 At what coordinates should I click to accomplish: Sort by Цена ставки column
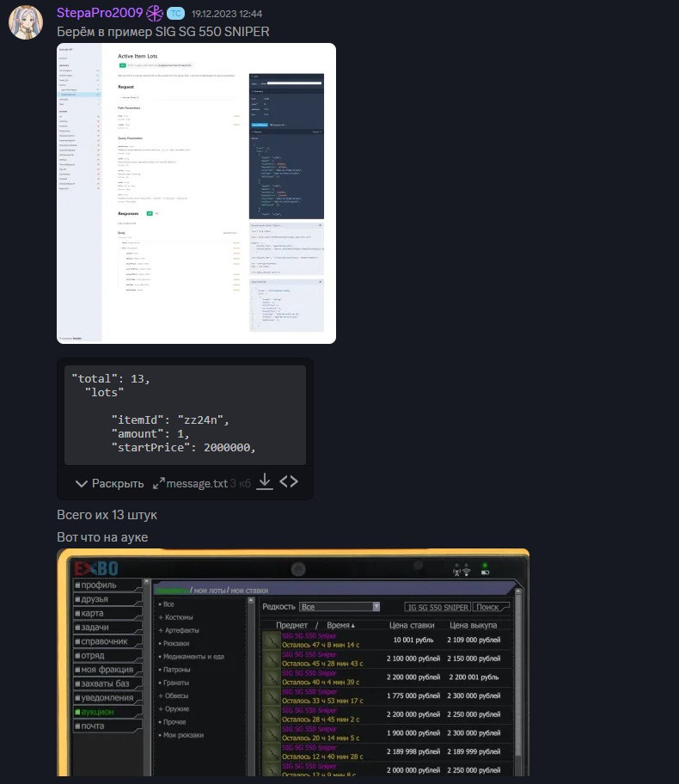(x=412, y=625)
